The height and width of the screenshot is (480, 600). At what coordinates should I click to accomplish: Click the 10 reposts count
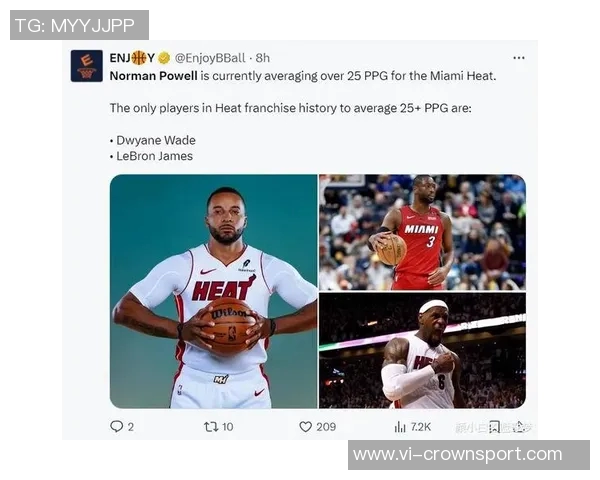227,427
